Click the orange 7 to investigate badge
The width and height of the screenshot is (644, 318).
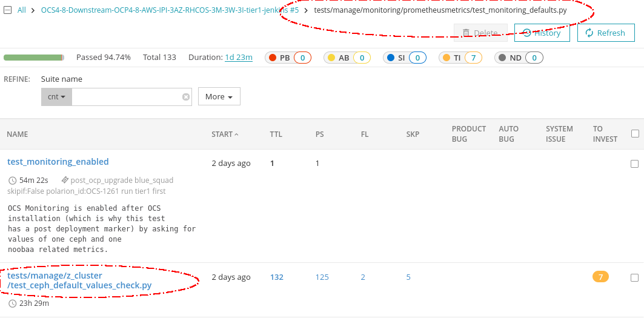(x=600, y=277)
